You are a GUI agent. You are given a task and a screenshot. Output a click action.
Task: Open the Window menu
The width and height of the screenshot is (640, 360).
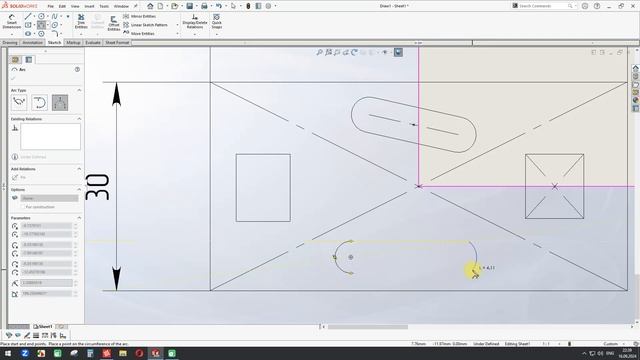(x=121, y=7)
